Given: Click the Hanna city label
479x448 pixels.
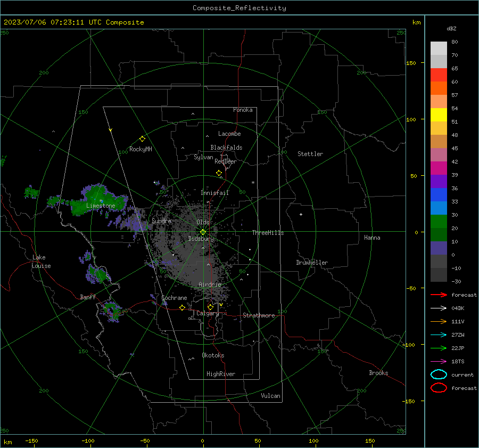Looking at the screenshot, I should [x=372, y=238].
